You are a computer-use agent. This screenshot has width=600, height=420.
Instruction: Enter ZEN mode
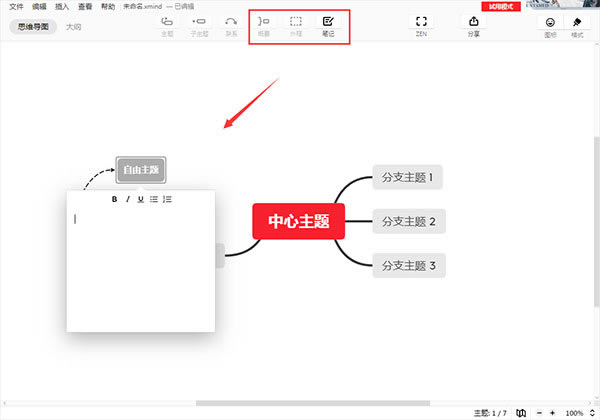(421, 22)
